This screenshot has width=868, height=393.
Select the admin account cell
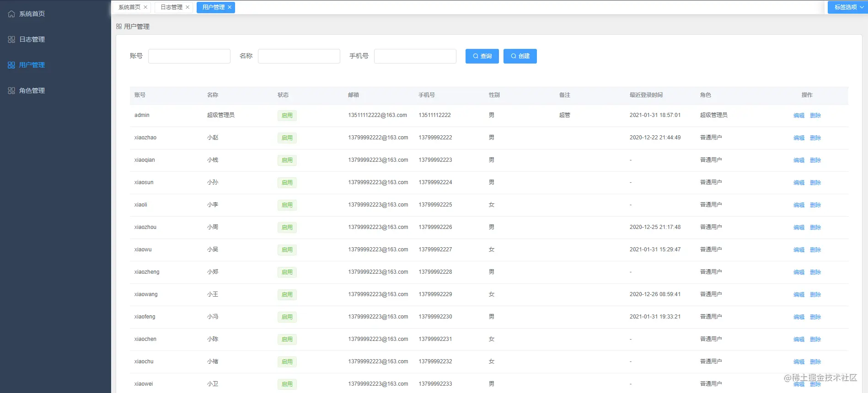(142, 115)
